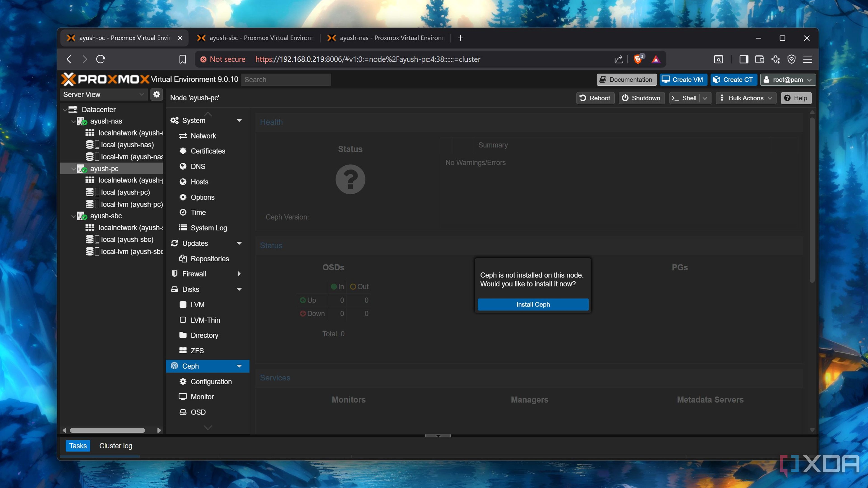Click the gear settings icon beside Server View
Viewport: 868px width, 488px height.
pyautogui.click(x=157, y=94)
